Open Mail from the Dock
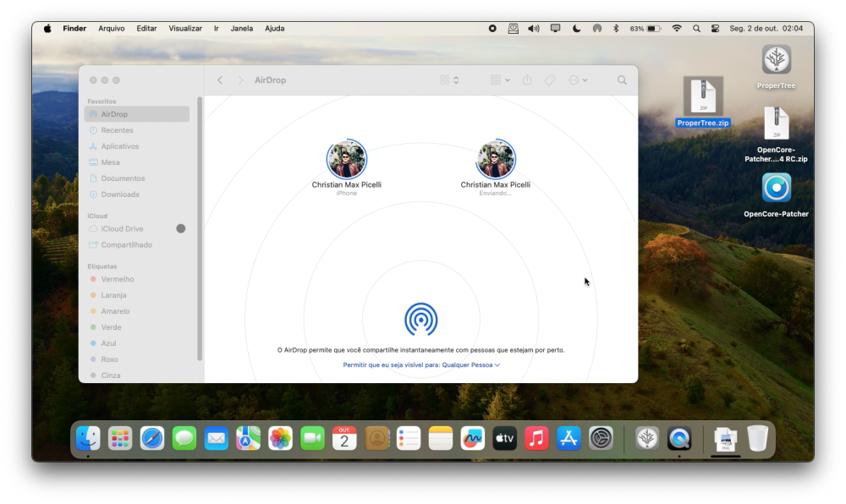Image resolution: width=846 pixels, height=504 pixels. pyautogui.click(x=217, y=438)
